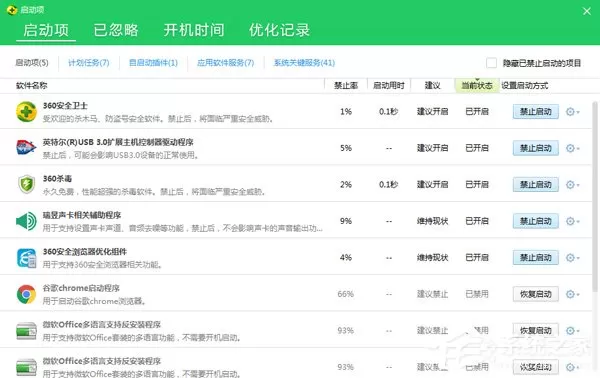Viewport: 600px width, 378px height.
Task: Click the 360安全浏览器 component icon
Action: 26,257
